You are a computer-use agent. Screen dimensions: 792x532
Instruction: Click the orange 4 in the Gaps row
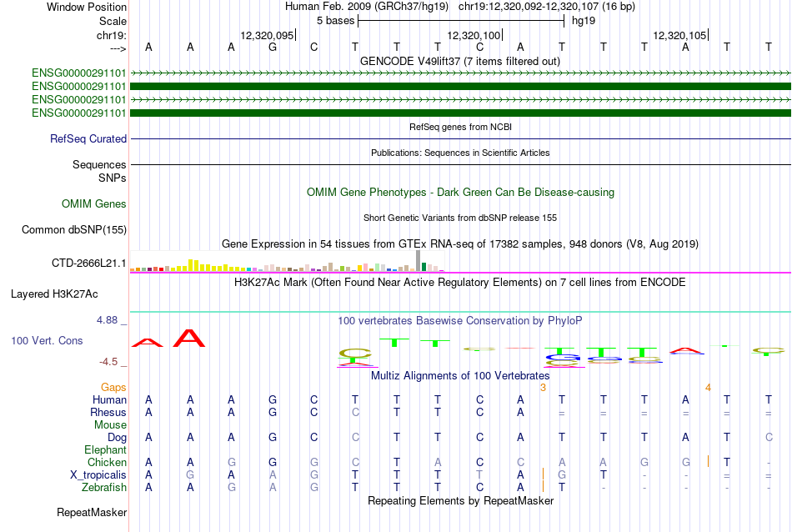tap(708, 388)
